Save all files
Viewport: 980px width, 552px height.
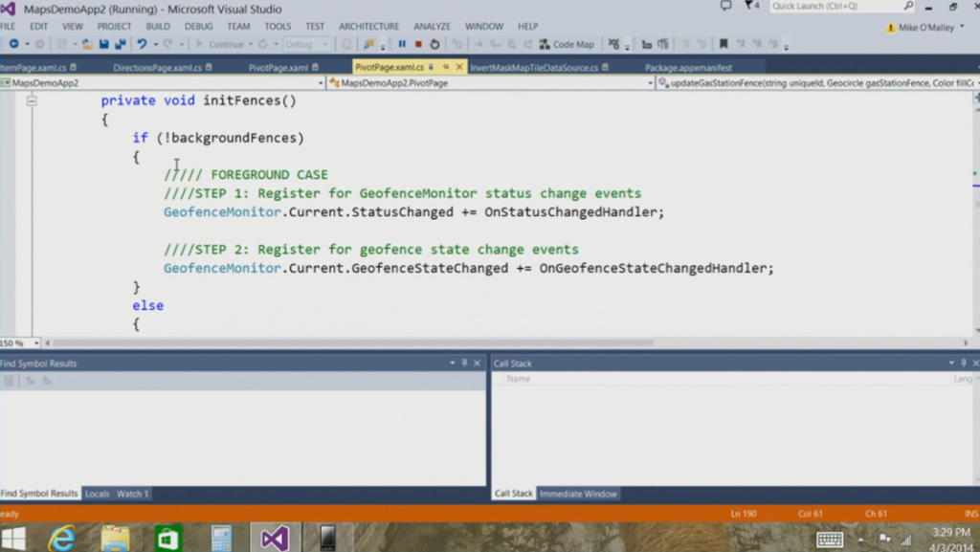click(x=120, y=44)
